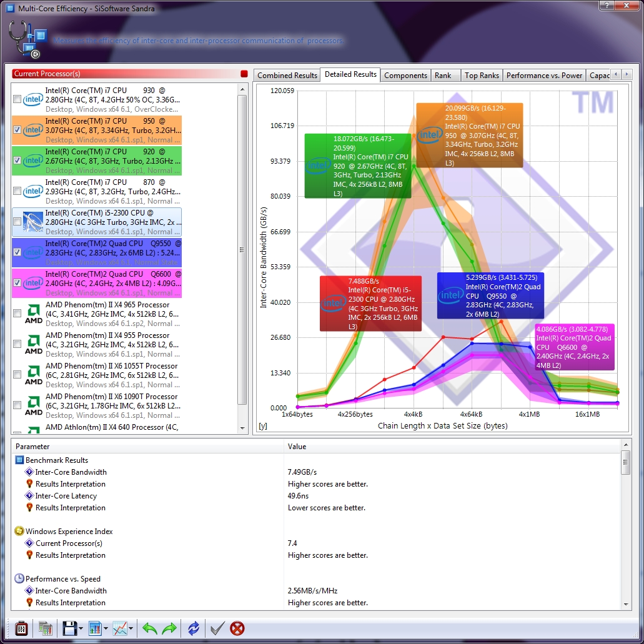Uncheck the Core i7 950 checkbox
Screen dimensions: 644x644
(x=17, y=130)
